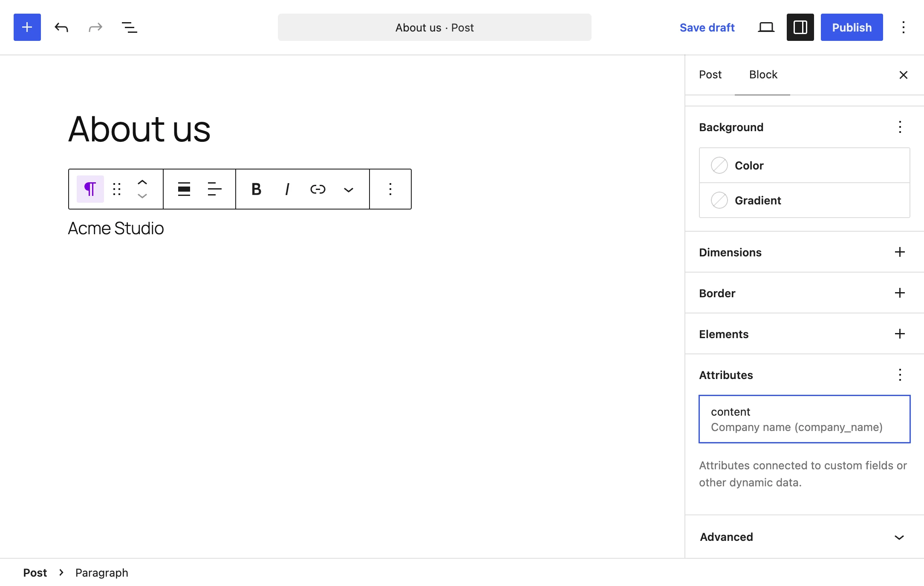
Task: Redo the last undone change
Action: pos(95,27)
